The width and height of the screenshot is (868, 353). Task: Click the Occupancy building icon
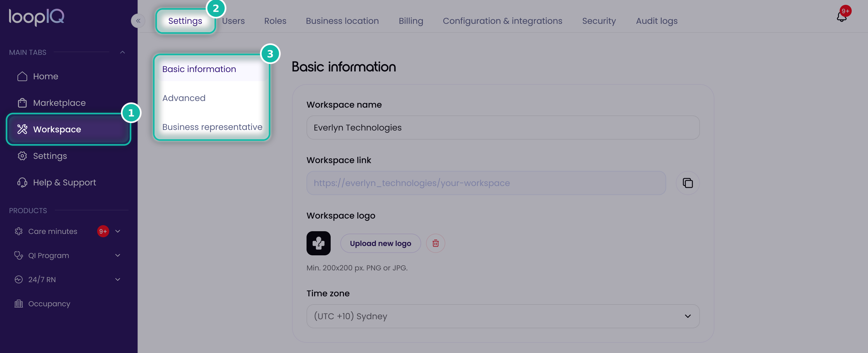click(x=18, y=304)
